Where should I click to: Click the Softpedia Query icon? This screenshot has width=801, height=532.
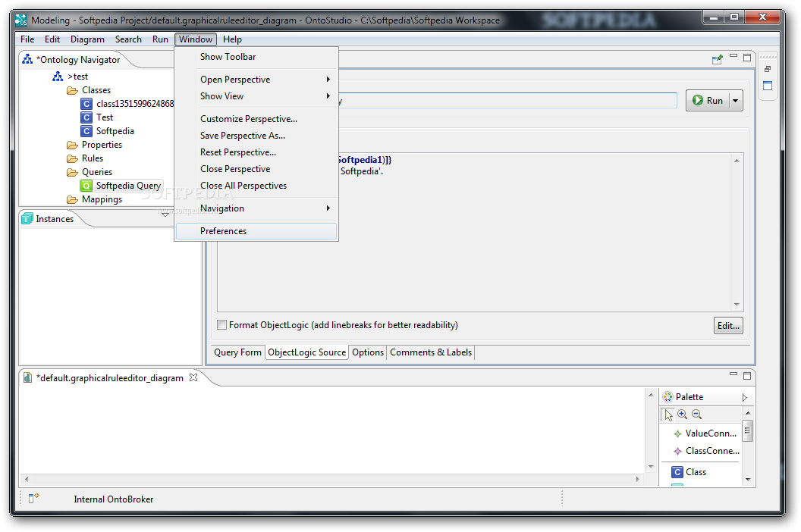tap(86, 186)
